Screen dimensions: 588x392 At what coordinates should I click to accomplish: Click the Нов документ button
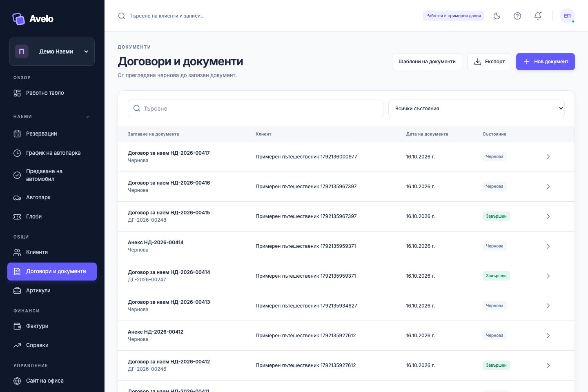point(546,62)
